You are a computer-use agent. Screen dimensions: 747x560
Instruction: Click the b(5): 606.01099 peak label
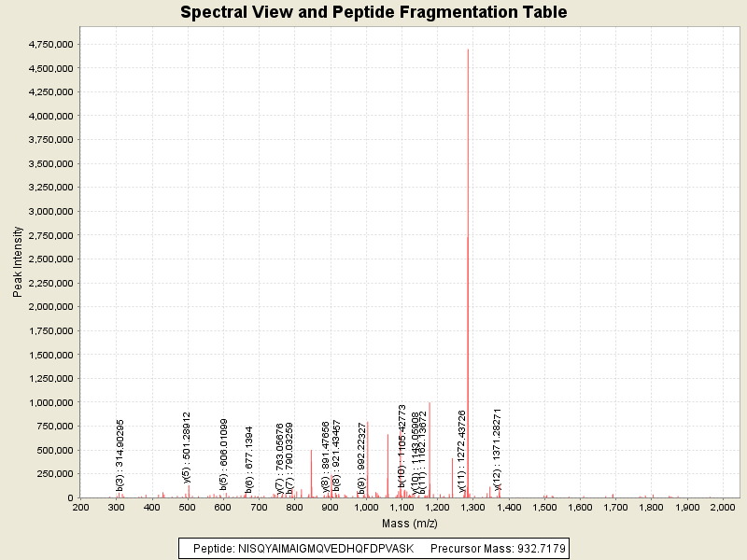click(x=224, y=455)
